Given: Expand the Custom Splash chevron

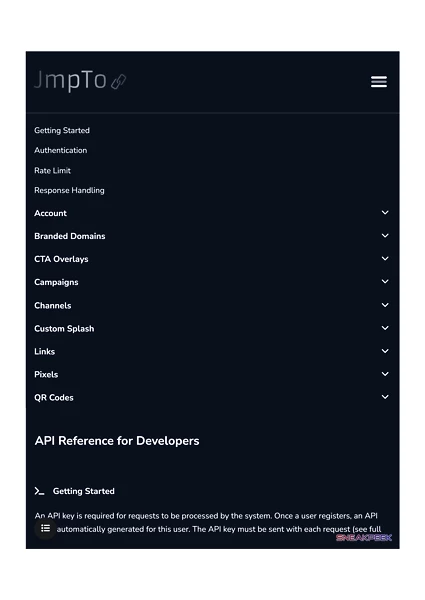Looking at the screenshot, I should coord(385,328).
